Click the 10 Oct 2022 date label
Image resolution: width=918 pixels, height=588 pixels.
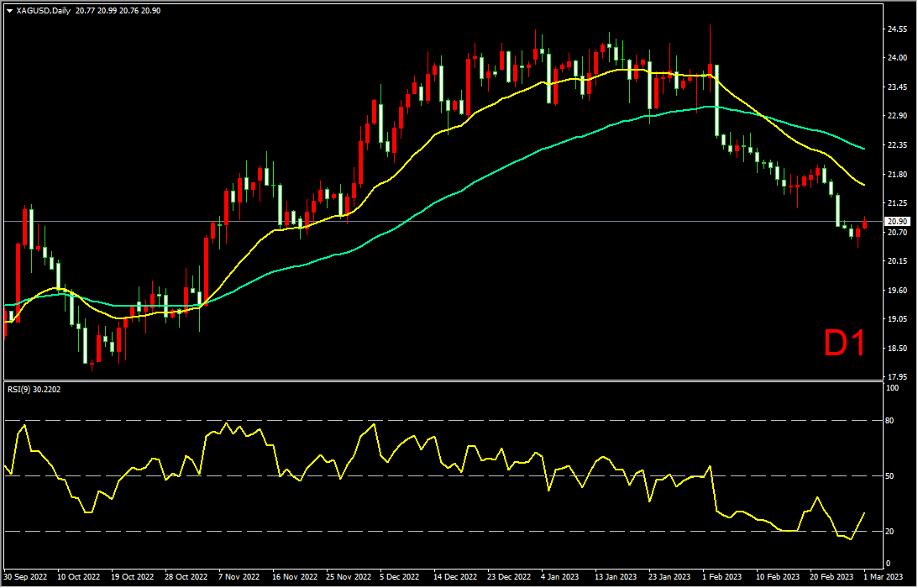[76, 577]
